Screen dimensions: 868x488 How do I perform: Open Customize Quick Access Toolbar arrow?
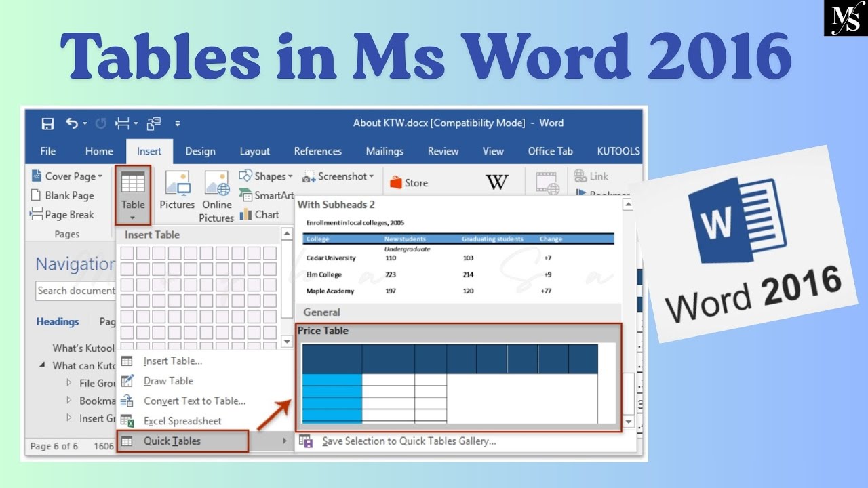pos(178,124)
